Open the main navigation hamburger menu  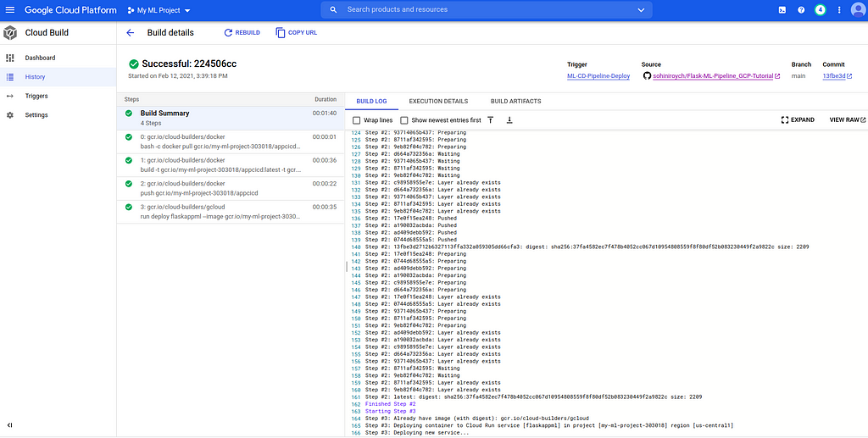10,10
